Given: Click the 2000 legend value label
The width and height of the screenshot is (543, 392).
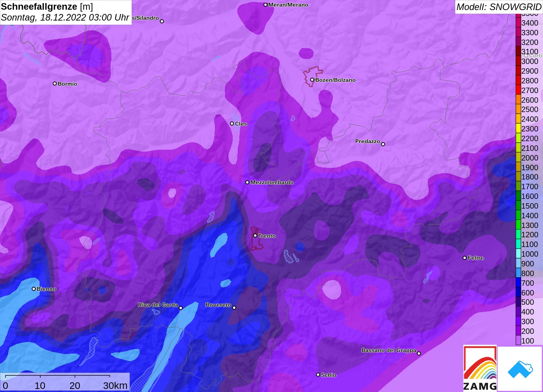Looking at the screenshot, I should tap(530, 158).
